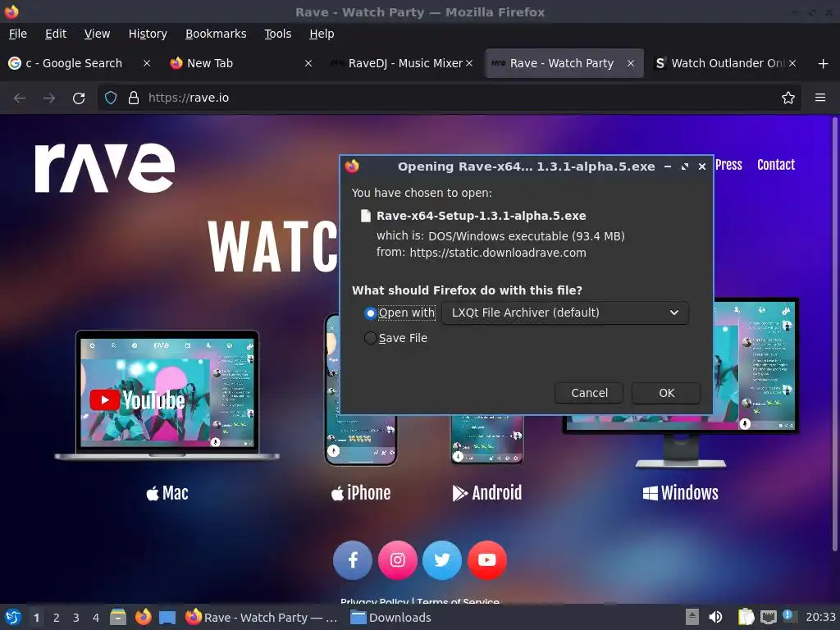
Task: Open the History menu
Action: point(148,34)
